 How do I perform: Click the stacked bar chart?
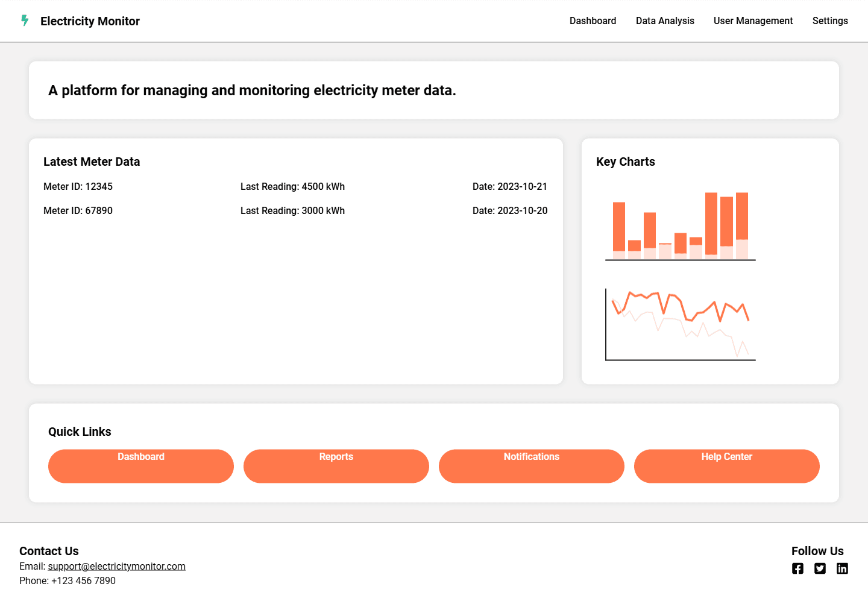click(x=680, y=226)
